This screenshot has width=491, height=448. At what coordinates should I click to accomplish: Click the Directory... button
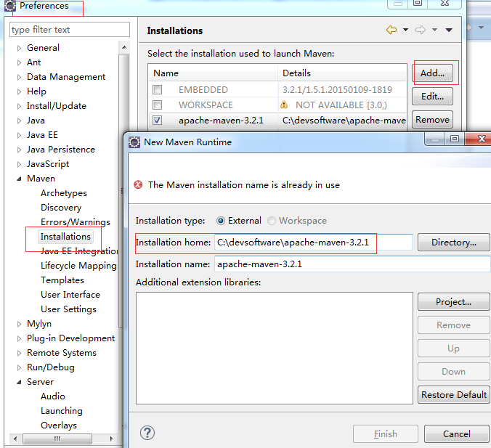click(454, 243)
